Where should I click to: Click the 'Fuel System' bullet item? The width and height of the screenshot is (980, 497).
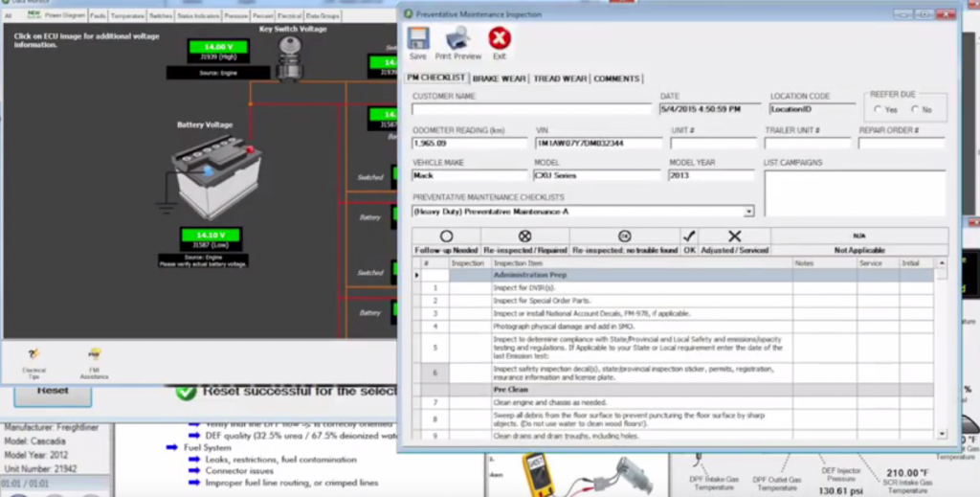(207, 447)
